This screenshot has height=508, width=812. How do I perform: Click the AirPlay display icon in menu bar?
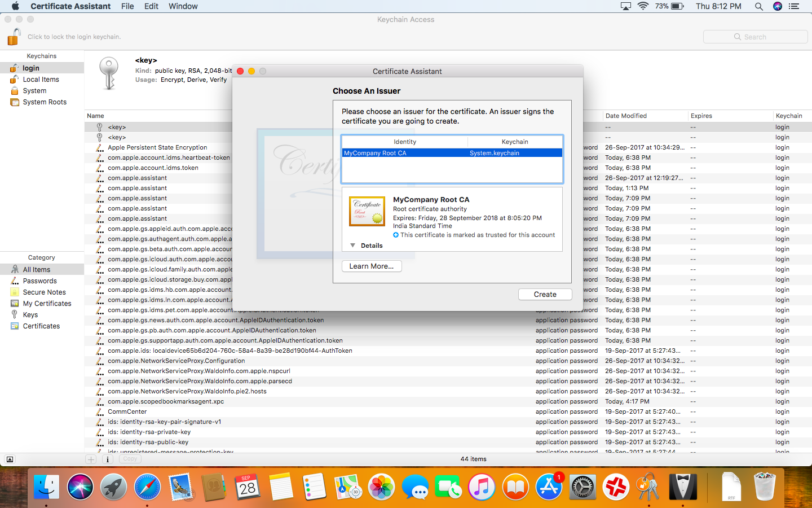625,6
